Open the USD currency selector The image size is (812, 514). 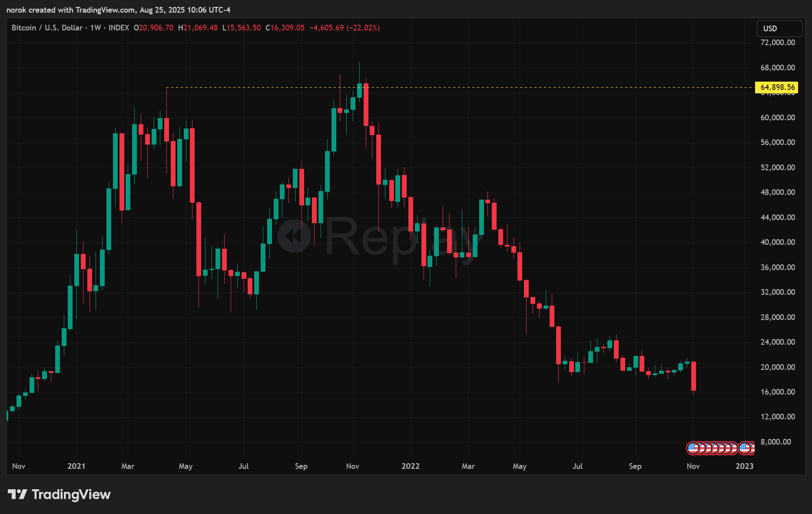tap(779, 28)
